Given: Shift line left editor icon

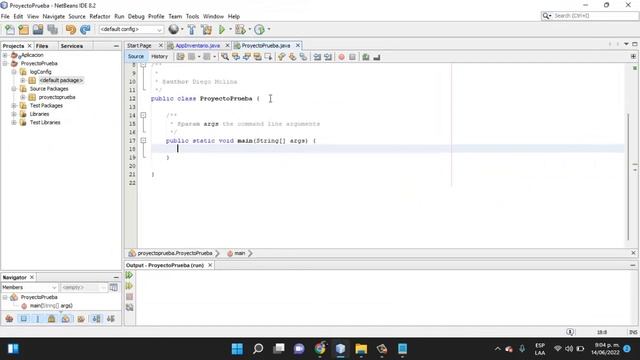Looking at the screenshot, I should [x=317, y=57].
